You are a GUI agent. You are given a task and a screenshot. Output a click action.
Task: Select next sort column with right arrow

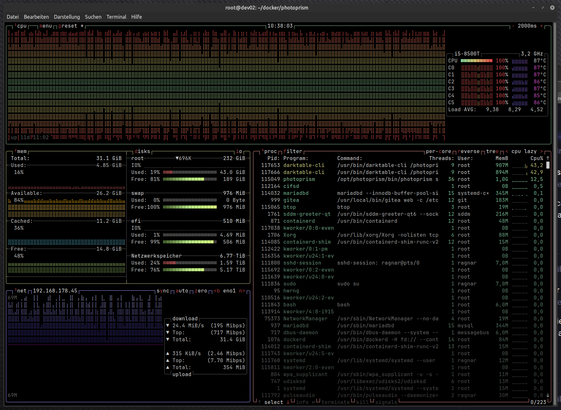542,151
